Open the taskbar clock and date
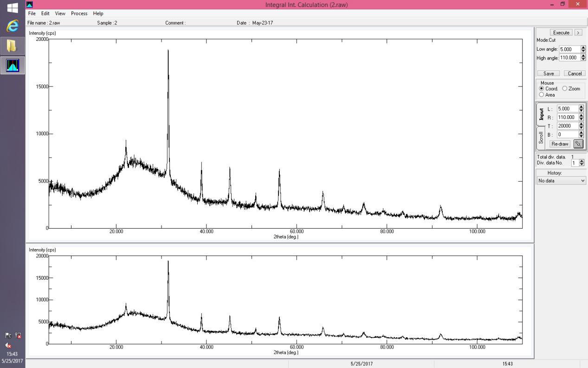This screenshot has height=368, width=588. (12, 358)
